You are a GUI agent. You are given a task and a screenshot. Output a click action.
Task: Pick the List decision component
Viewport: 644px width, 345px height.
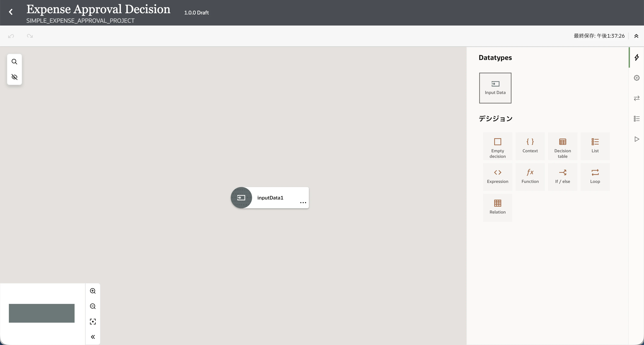(x=595, y=146)
